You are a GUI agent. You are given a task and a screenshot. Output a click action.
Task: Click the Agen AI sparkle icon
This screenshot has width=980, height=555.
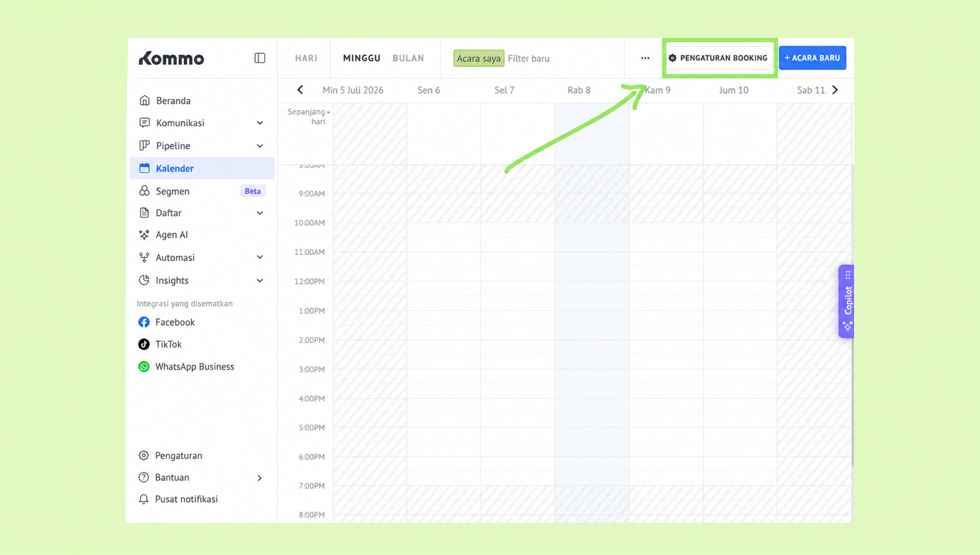coord(144,235)
